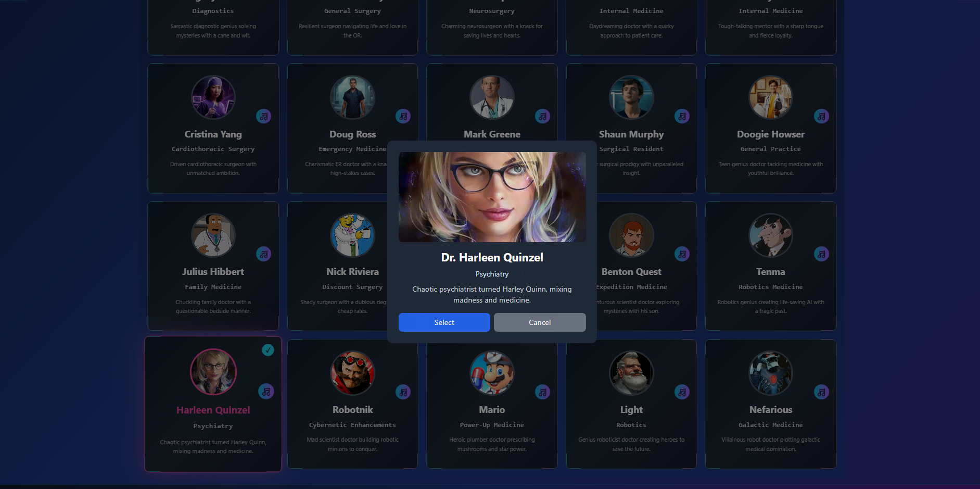The image size is (980, 489).
Task: Click the Mario name text
Action: click(x=492, y=410)
